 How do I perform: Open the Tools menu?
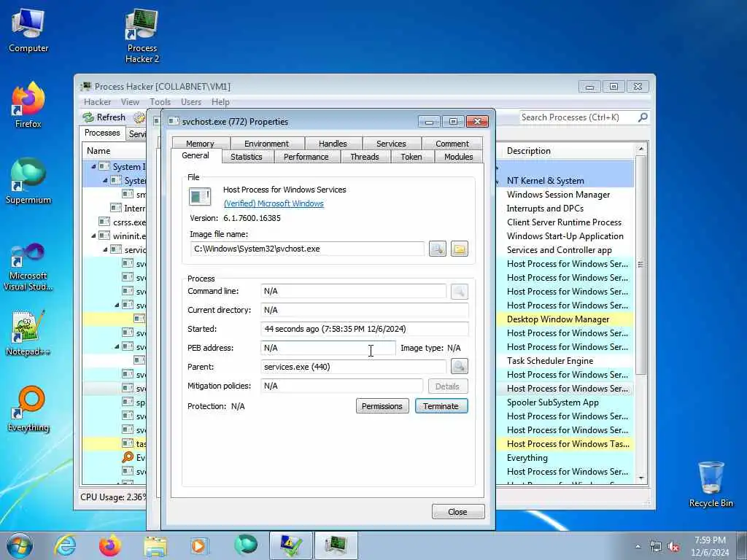160,102
